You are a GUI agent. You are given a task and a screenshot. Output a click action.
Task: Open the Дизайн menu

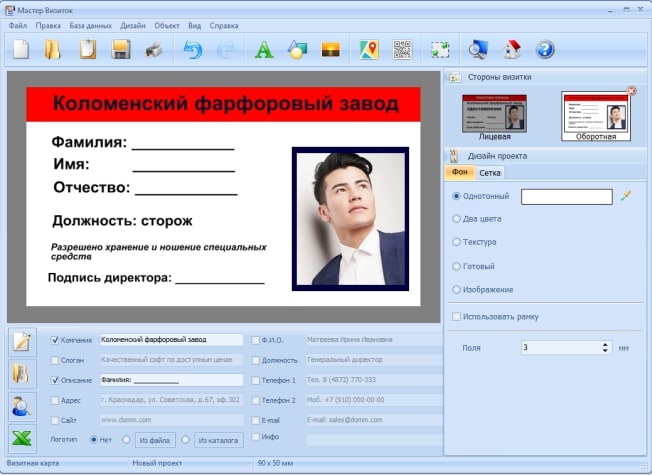tap(133, 25)
